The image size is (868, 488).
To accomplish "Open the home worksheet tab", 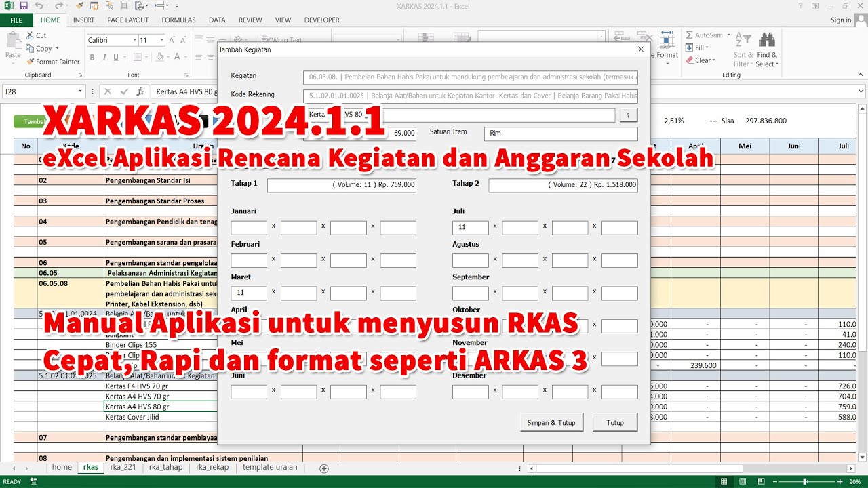I will 62,468.
